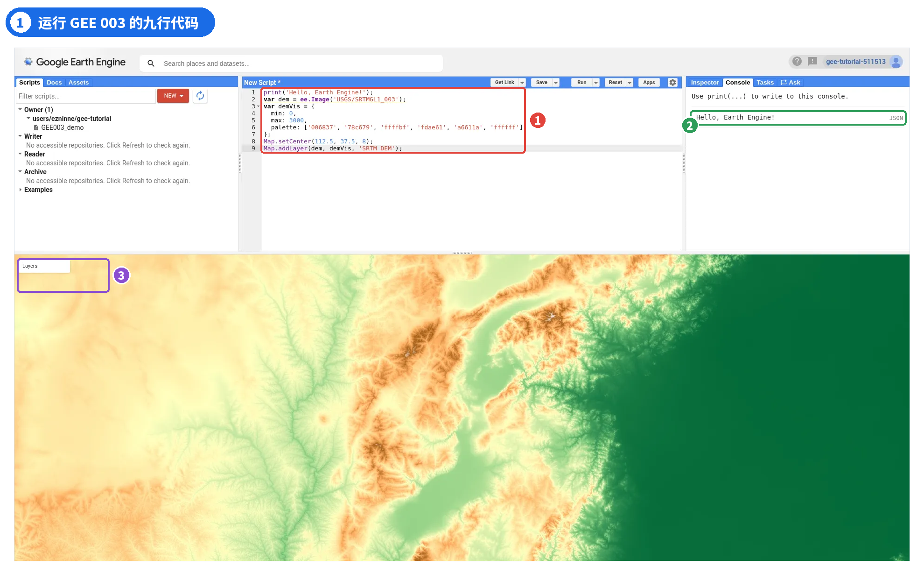Open the code editor settings gear
Viewport: 924px width, 580px height.
672,82
